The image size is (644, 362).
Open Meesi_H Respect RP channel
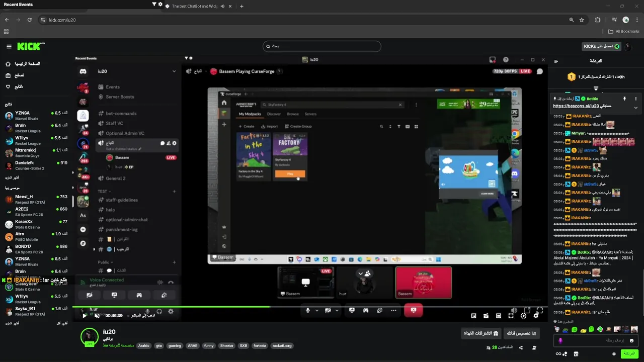tap(35, 200)
